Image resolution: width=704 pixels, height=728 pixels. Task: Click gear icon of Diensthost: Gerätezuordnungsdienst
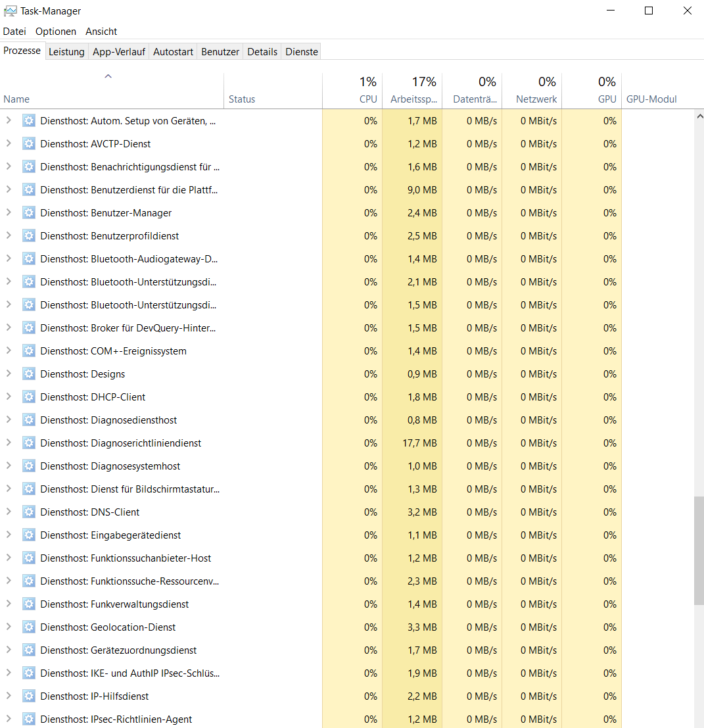[x=29, y=650]
